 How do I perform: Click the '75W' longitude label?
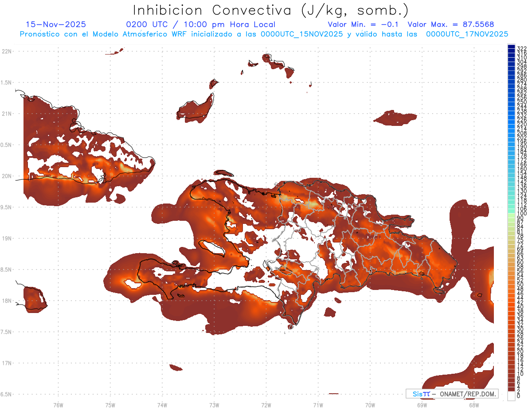click(110, 405)
